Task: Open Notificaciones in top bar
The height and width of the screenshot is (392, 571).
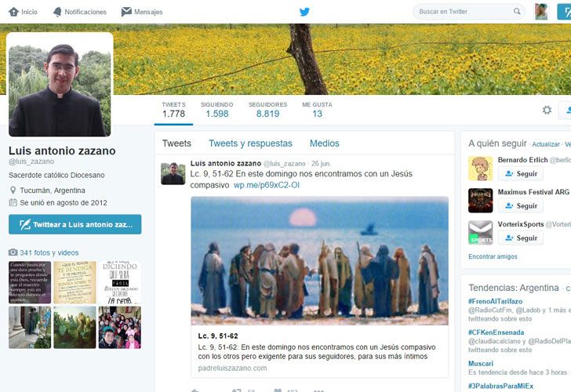Action: 80,12
